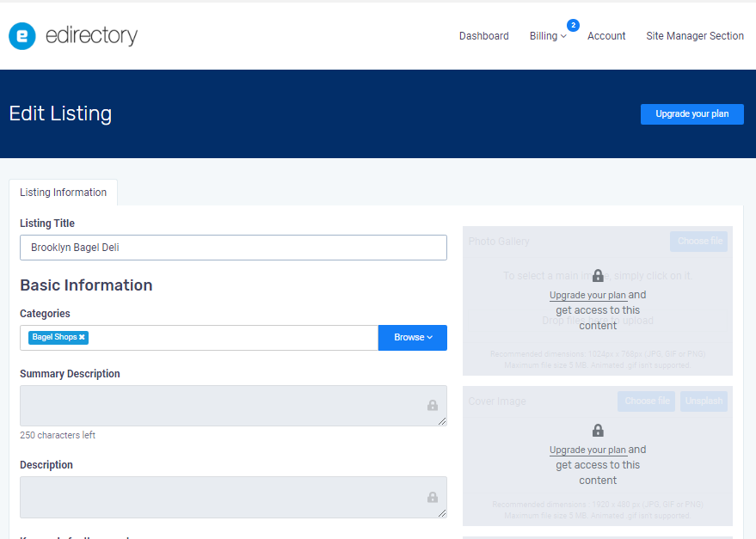Click the Unsplash button in Cover Image
Image resolution: width=756 pixels, height=539 pixels.
(704, 401)
